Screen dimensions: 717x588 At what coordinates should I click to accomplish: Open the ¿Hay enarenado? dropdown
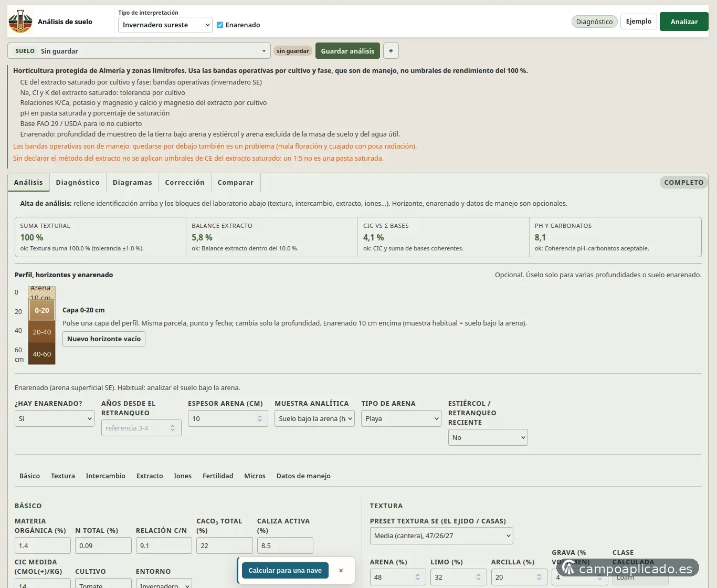pos(55,418)
